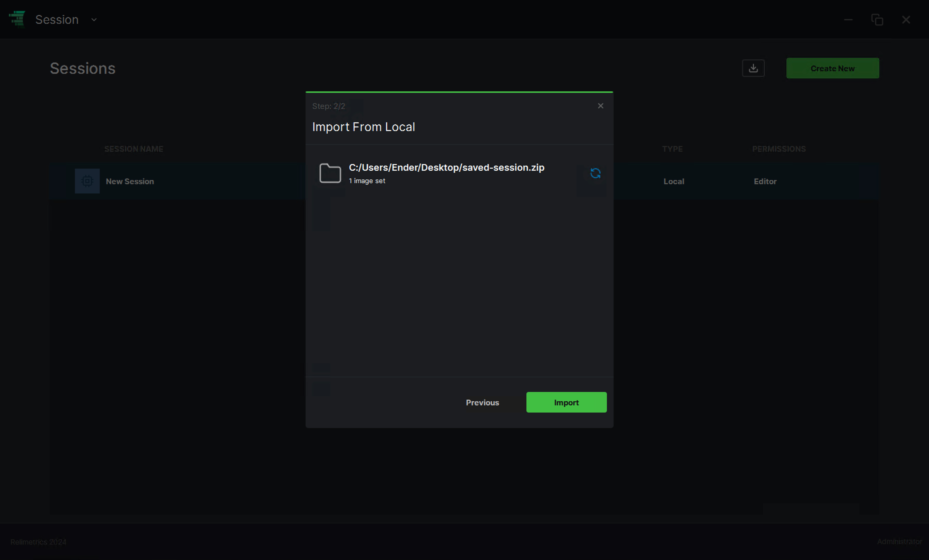
Task: Open the Session dropdown chevron in the title bar
Action: (x=94, y=20)
